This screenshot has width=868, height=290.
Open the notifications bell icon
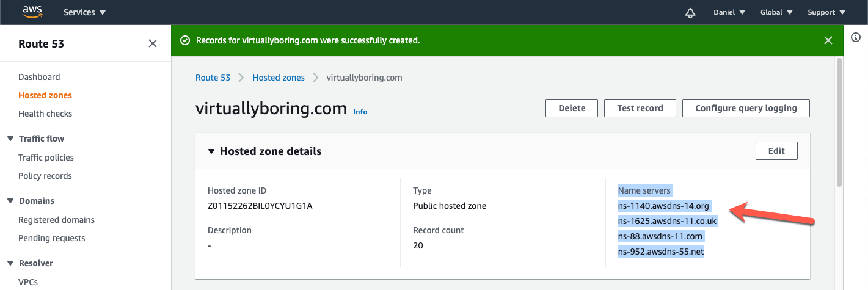(691, 13)
